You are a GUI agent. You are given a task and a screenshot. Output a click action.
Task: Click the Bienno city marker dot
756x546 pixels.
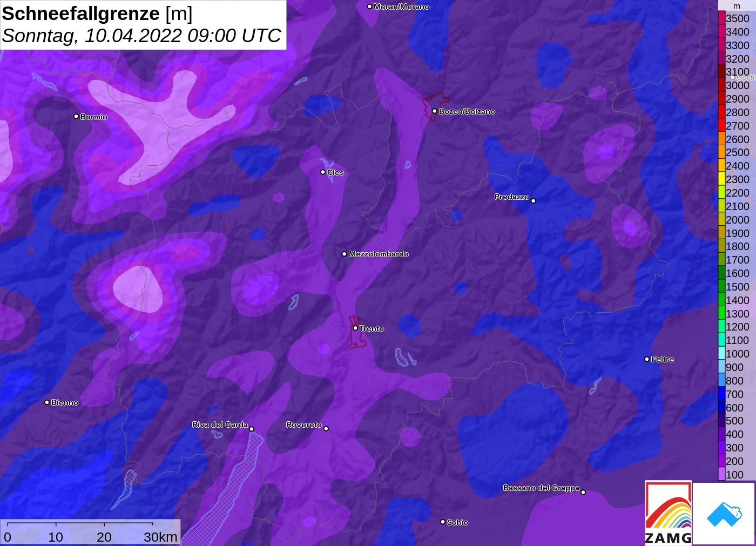click(x=47, y=402)
